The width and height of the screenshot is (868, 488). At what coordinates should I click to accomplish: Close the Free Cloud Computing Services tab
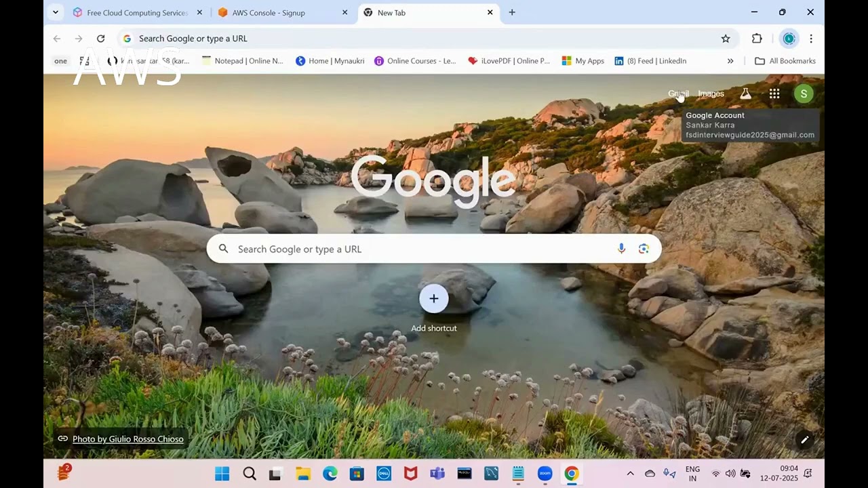(199, 12)
